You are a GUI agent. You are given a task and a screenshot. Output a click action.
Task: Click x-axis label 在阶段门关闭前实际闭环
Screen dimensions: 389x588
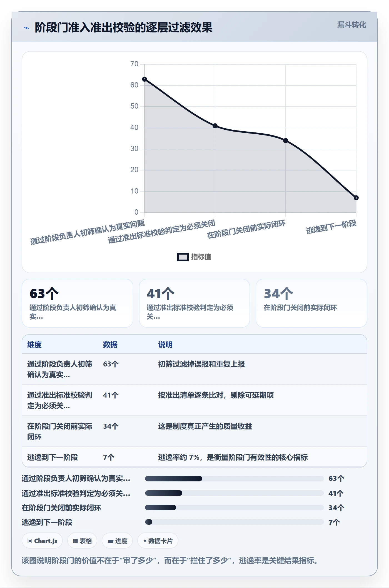click(x=246, y=229)
